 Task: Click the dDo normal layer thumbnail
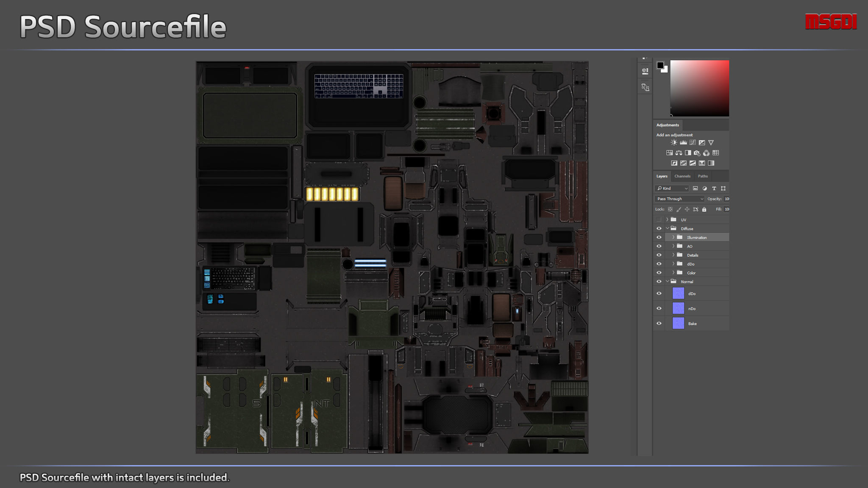tap(678, 294)
